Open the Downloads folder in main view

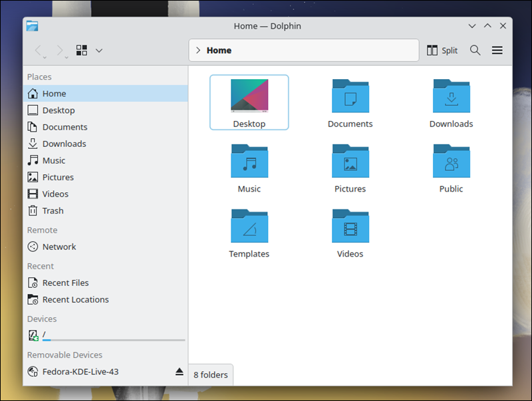coord(452,103)
